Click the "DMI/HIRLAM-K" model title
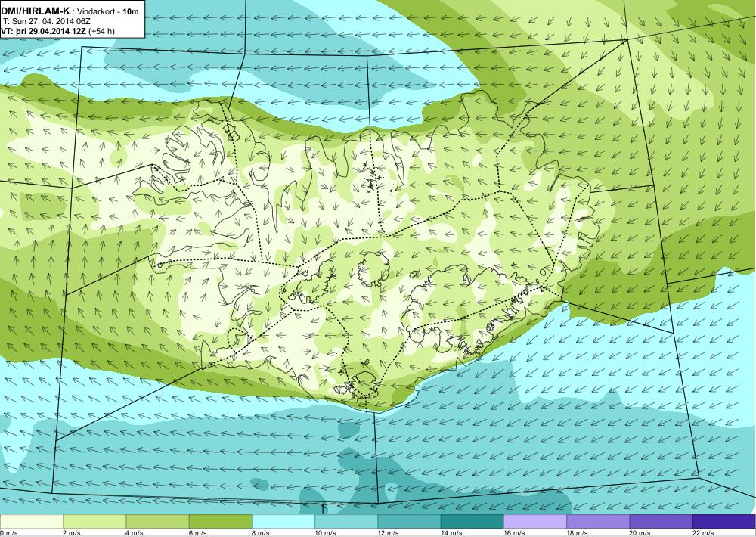This screenshot has width=756, height=537. [36, 11]
